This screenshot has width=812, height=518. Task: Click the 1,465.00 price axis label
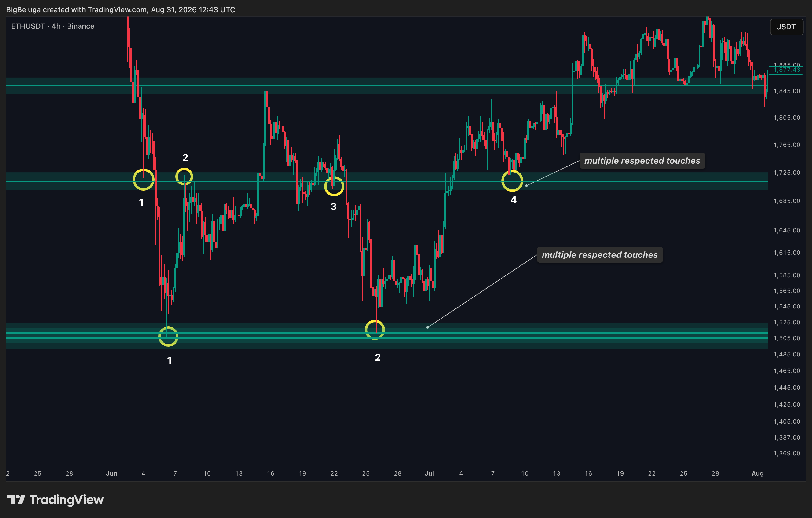click(x=787, y=370)
